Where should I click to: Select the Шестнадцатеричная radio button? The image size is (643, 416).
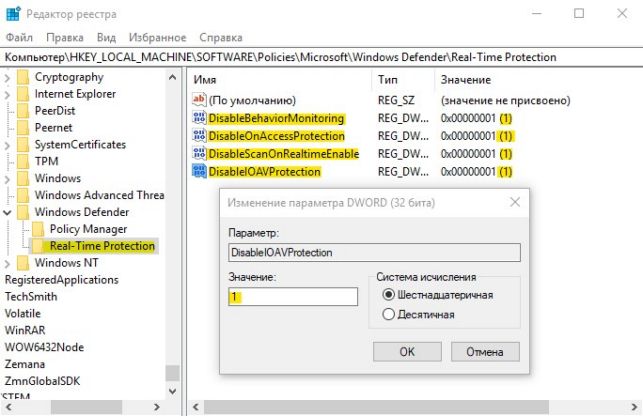[x=388, y=295]
